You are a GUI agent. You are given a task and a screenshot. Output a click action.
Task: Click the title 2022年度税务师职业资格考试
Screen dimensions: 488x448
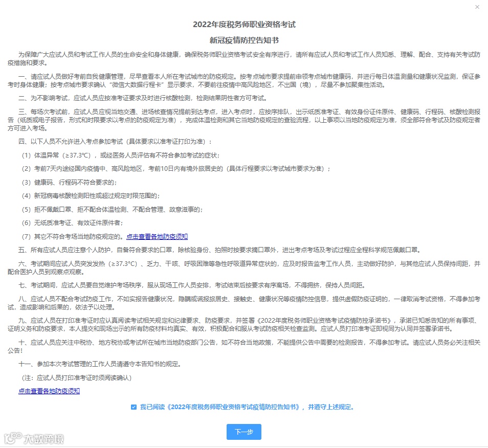(x=244, y=24)
